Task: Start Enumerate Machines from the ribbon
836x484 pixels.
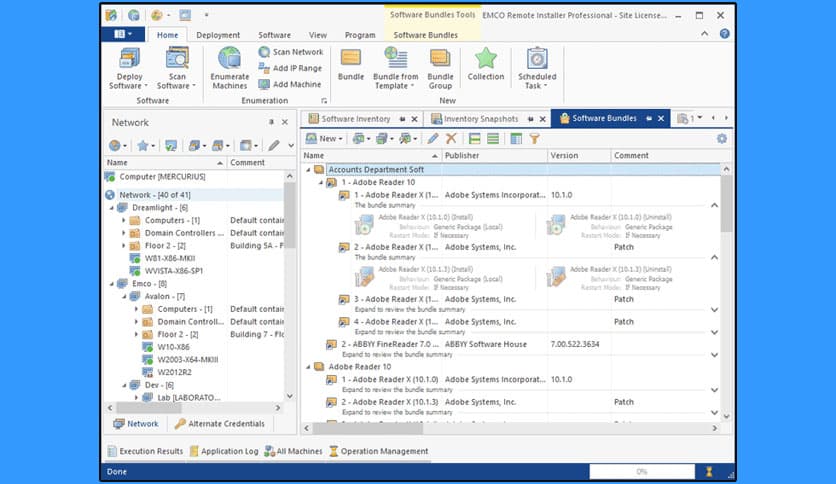Action: tap(230, 68)
